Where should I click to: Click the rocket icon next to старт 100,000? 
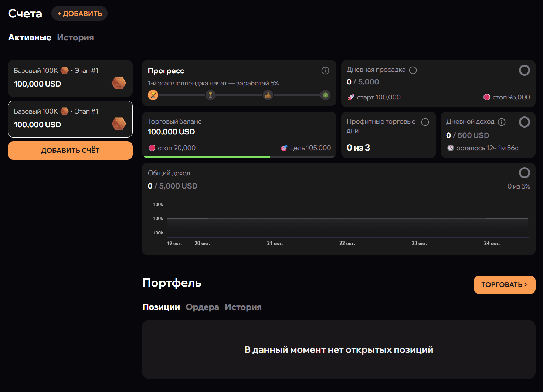[351, 97]
